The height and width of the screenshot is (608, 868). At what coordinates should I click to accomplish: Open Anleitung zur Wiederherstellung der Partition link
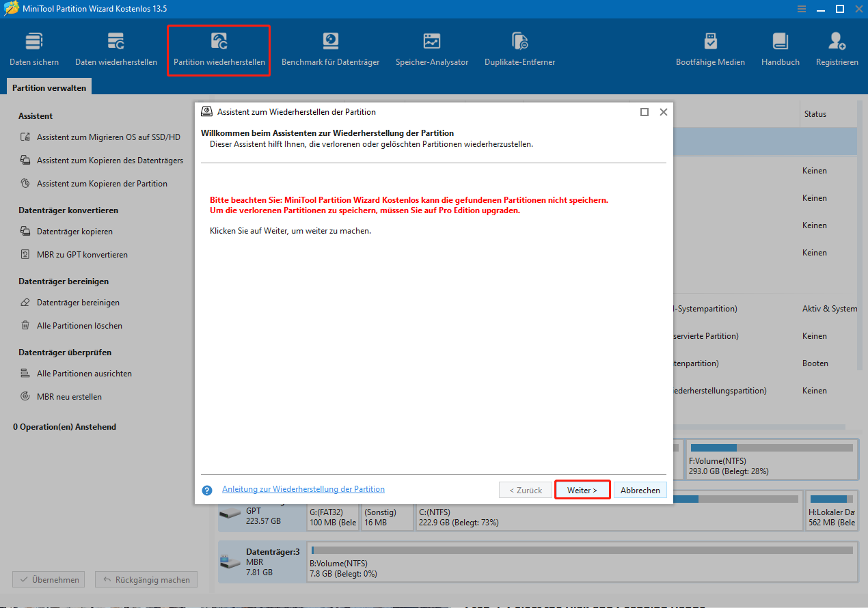(x=303, y=488)
